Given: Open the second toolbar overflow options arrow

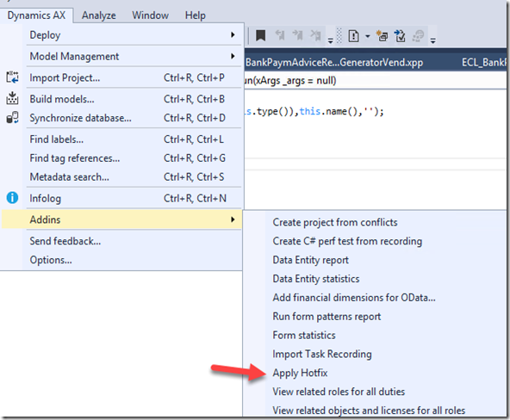Looking at the screenshot, I should point(433,40).
